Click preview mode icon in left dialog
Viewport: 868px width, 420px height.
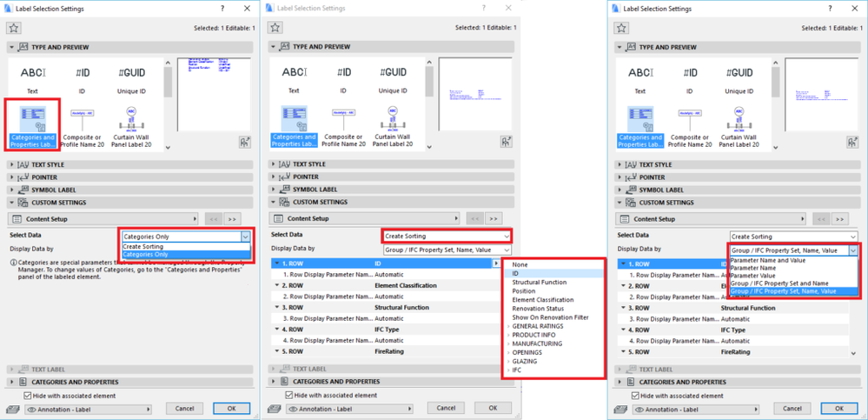[245, 142]
